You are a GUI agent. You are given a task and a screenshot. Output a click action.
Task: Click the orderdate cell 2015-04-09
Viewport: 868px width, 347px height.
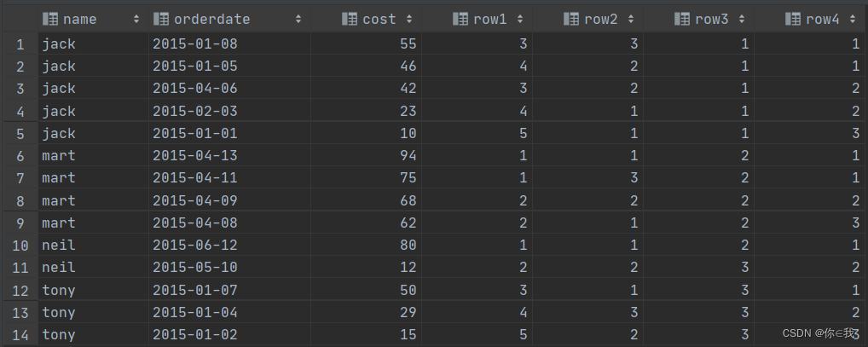tap(229, 200)
